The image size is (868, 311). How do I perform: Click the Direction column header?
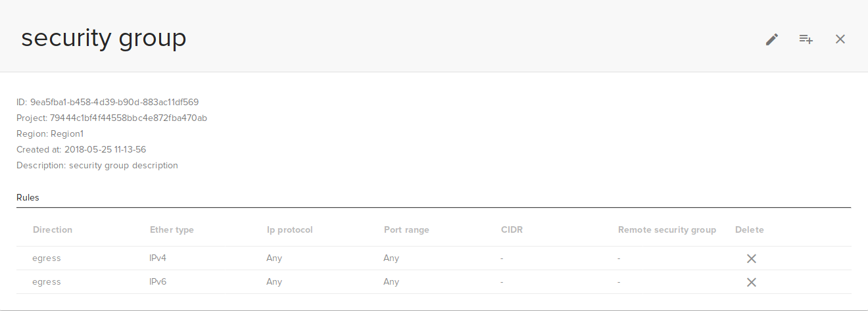tap(53, 229)
